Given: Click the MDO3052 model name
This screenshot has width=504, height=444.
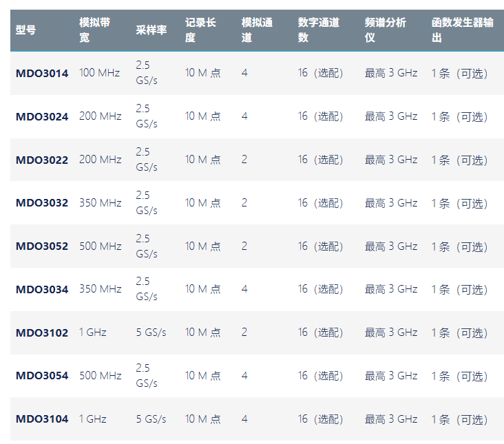Looking at the screenshot, I should pyautogui.click(x=42, y=246).
